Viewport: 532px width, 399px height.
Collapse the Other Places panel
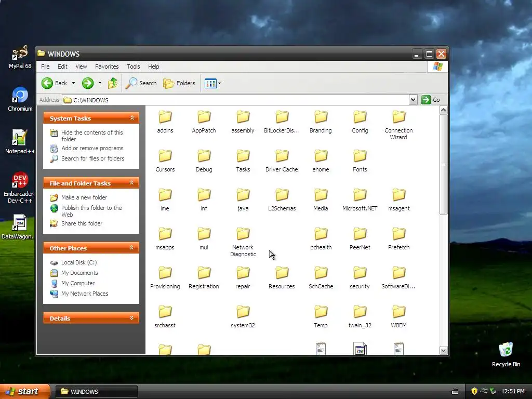coord(132,248)
